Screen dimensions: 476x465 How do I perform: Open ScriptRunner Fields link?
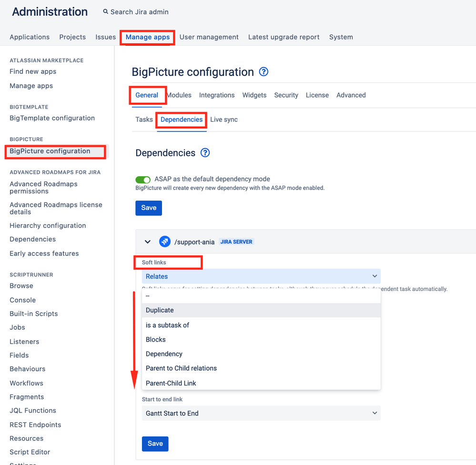click(x=19, y=355)
